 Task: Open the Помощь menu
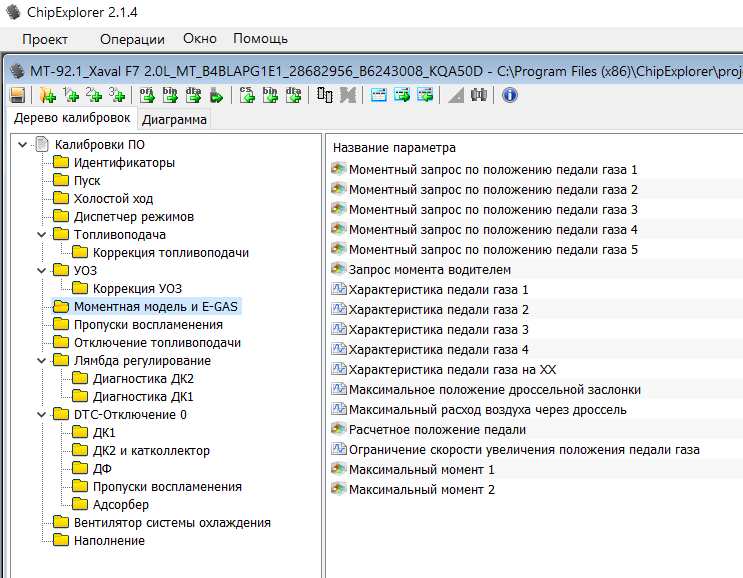click(x=260, y=39)
